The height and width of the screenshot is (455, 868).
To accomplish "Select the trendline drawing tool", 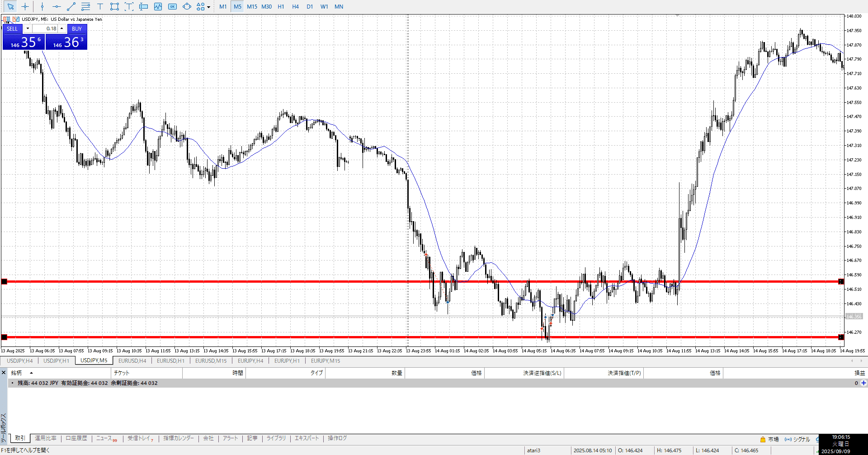I will pos(71,7).
